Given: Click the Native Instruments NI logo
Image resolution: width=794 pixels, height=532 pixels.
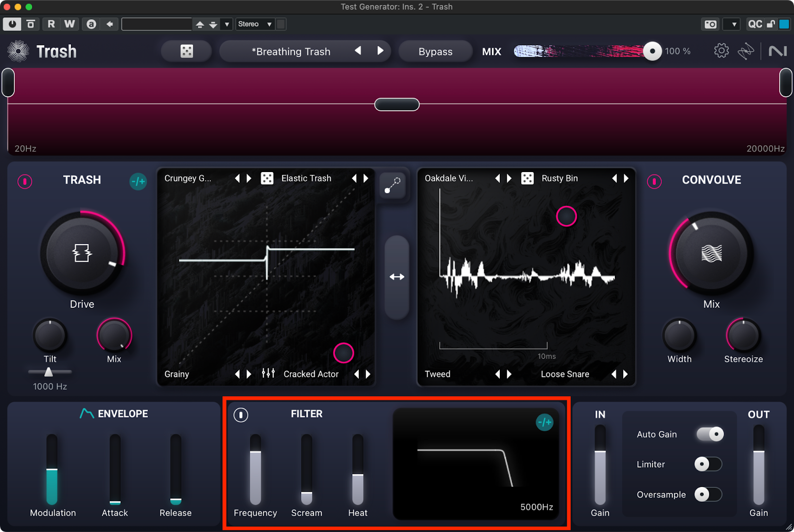Looking at the screenshot, I should (x=777, y=51).
